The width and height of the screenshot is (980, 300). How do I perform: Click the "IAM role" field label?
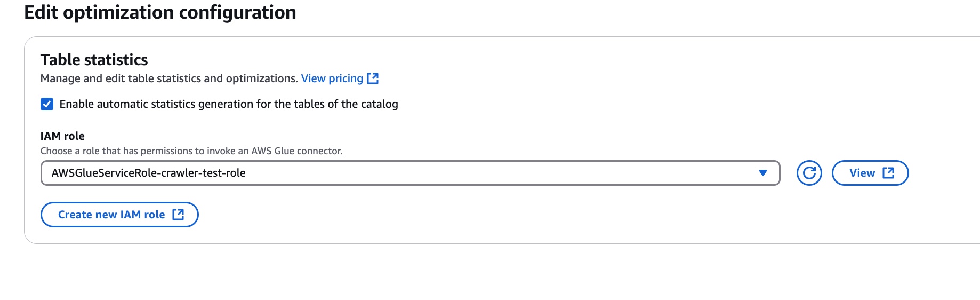pyautogui.click(x=62, y=136)
